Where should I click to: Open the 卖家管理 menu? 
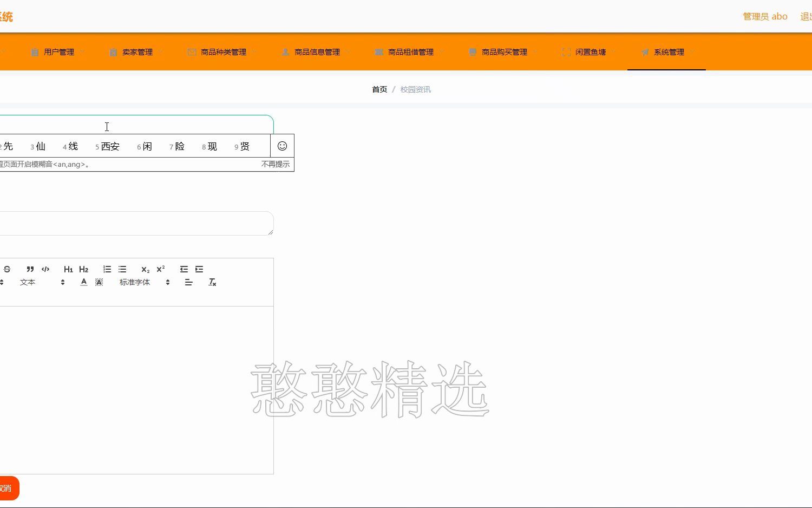[x=136, y=52]
